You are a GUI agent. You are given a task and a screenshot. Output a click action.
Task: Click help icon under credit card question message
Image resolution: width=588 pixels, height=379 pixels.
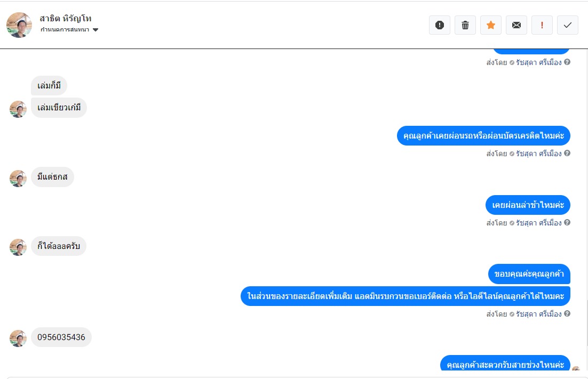[x=567, y=153]
